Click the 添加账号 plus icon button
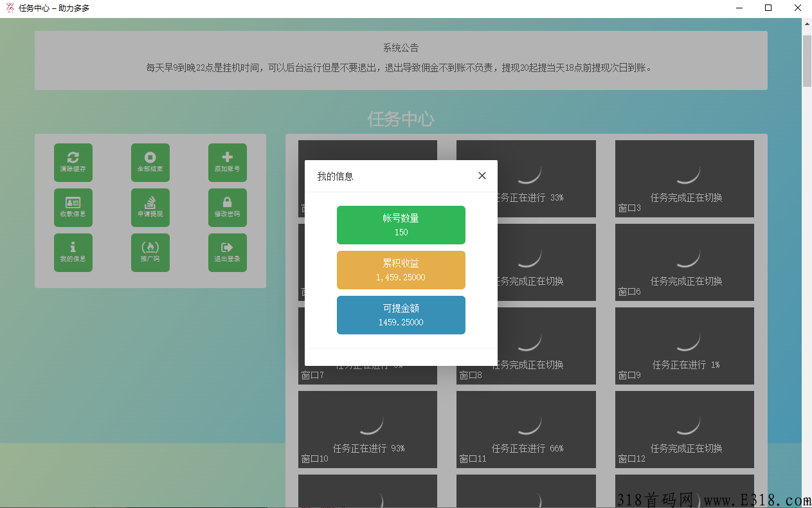 tap(227, 163)
